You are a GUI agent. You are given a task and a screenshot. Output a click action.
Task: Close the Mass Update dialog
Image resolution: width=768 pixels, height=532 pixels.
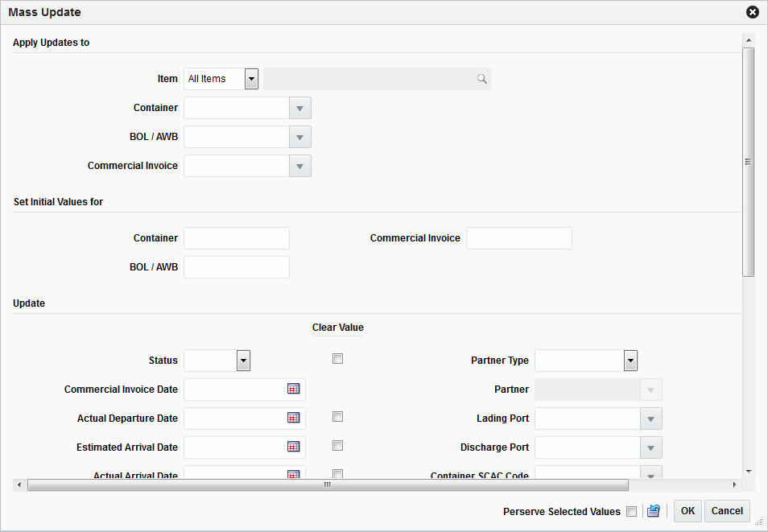coord(753,12)
